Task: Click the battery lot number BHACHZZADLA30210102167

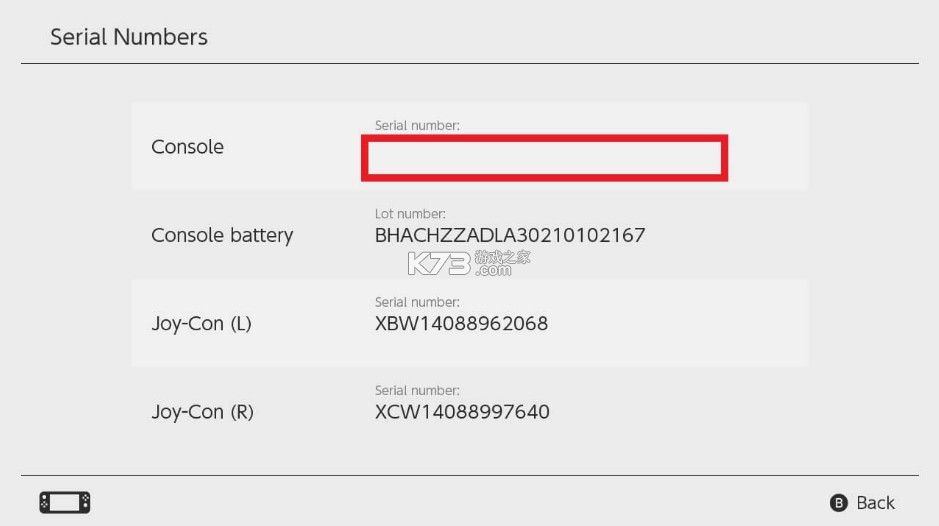Action: pos(510,236)
